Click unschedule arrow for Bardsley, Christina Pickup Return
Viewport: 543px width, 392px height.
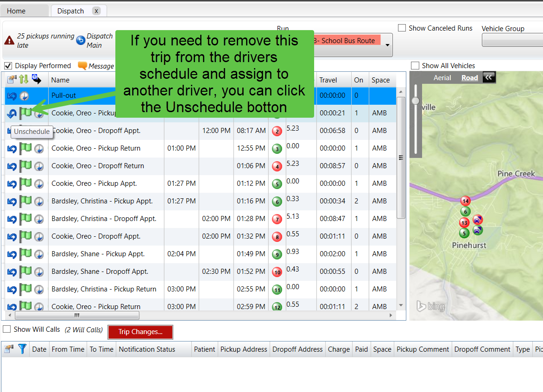(12, 290)
